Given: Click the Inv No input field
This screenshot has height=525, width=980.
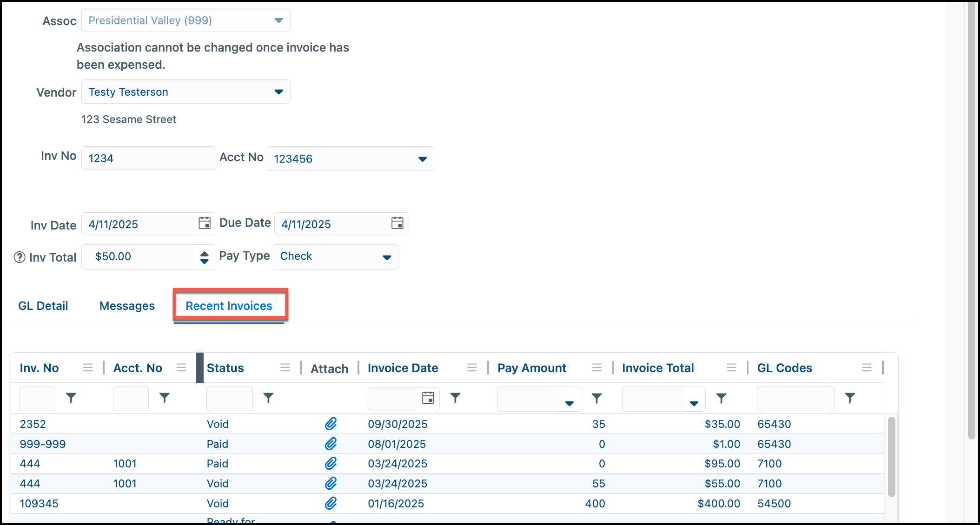Looking at the screenshot, I should (x=149, y=158).
